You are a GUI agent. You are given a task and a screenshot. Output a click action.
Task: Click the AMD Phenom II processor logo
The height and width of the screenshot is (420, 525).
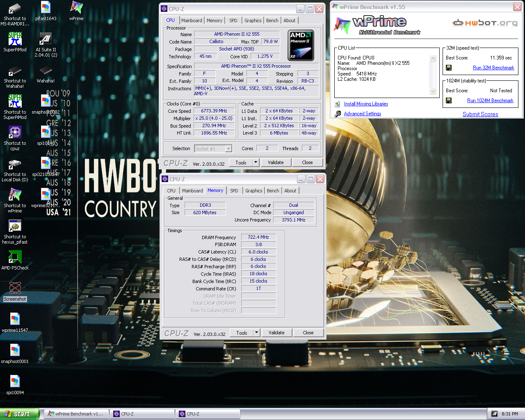point(301,45)
